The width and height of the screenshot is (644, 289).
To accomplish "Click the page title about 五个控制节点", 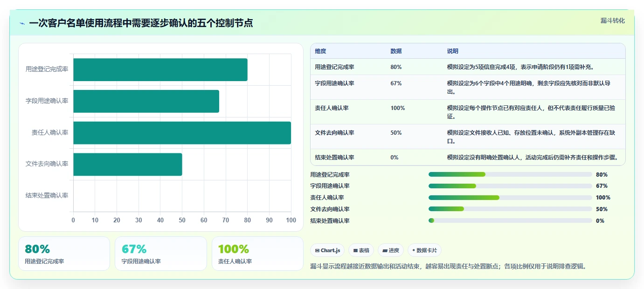I will pos(141,23).
